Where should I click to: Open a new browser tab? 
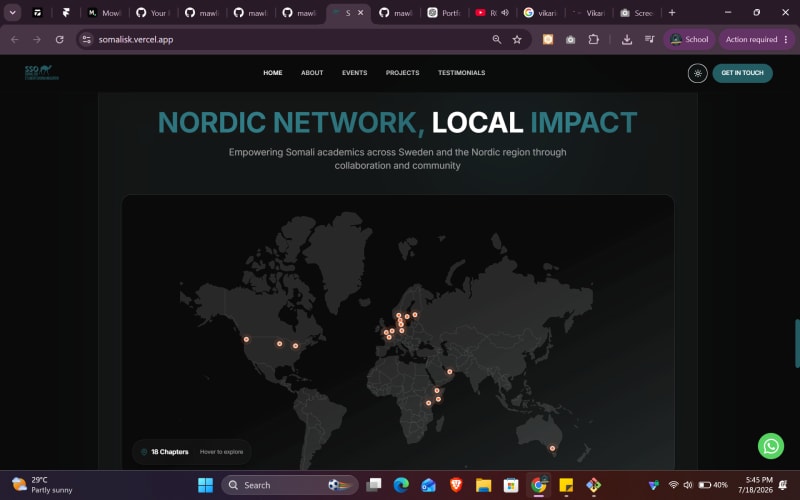[672, 13]
